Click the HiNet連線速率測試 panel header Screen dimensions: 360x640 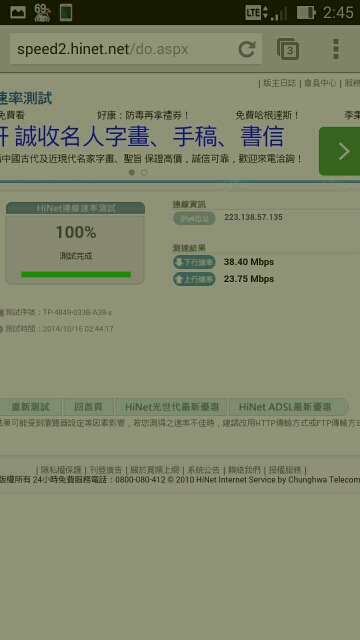76,208
